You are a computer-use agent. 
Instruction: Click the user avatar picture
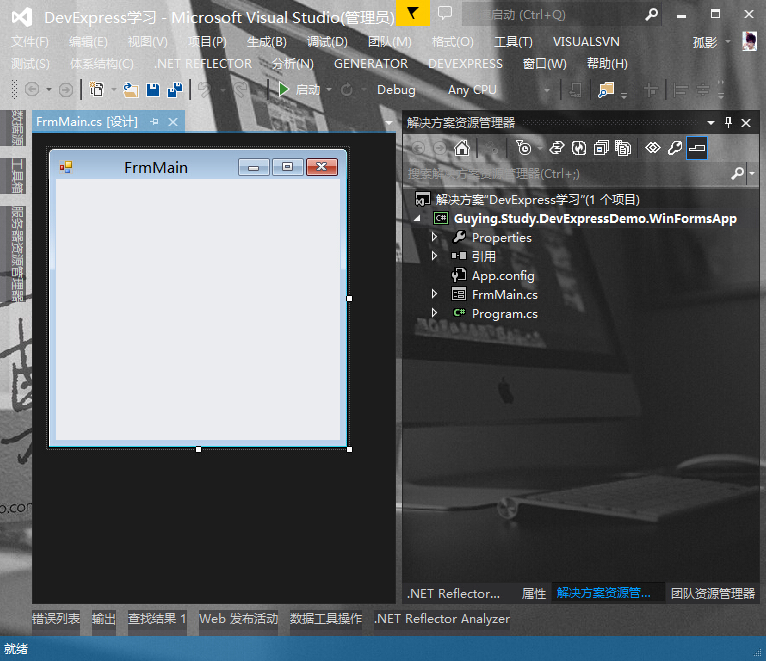(749, 42)
